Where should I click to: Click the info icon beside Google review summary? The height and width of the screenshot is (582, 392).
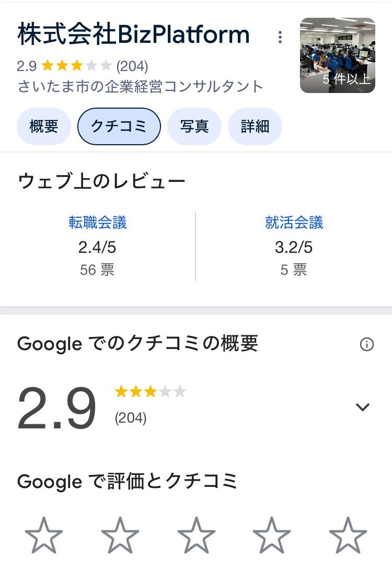367,344
